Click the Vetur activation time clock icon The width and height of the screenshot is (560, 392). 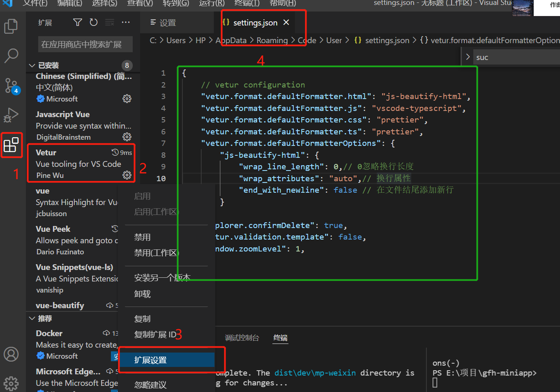[115, 152]
